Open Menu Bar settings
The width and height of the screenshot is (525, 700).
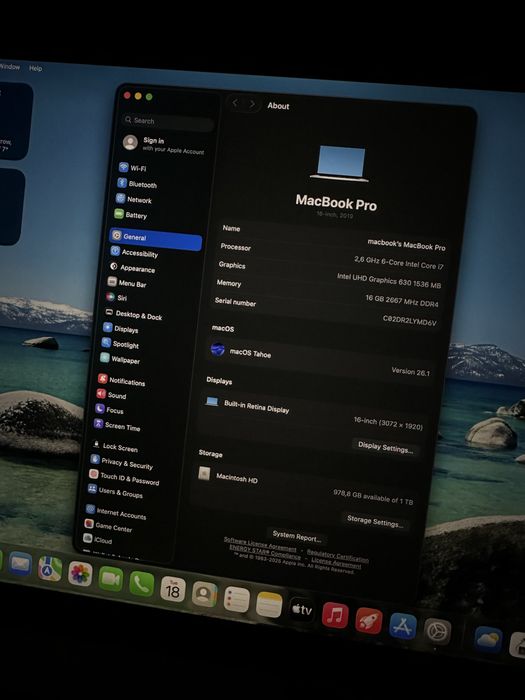click(127, 283)
